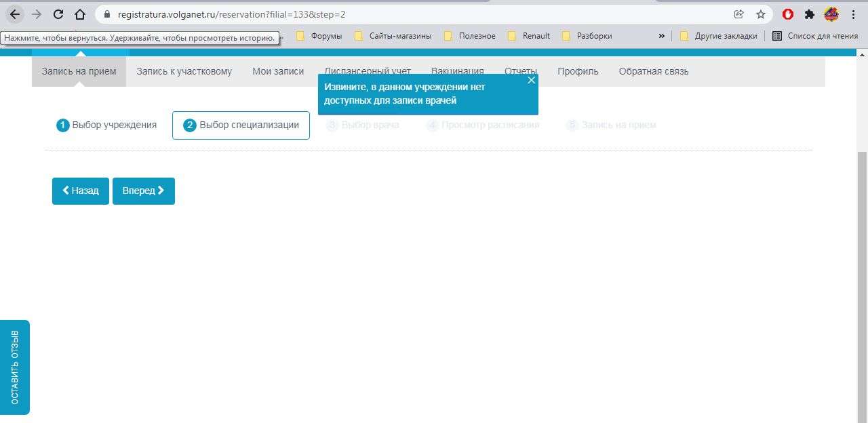Click the address bar URL field
The height and width of the screenshot is (423, 868).
407,14
